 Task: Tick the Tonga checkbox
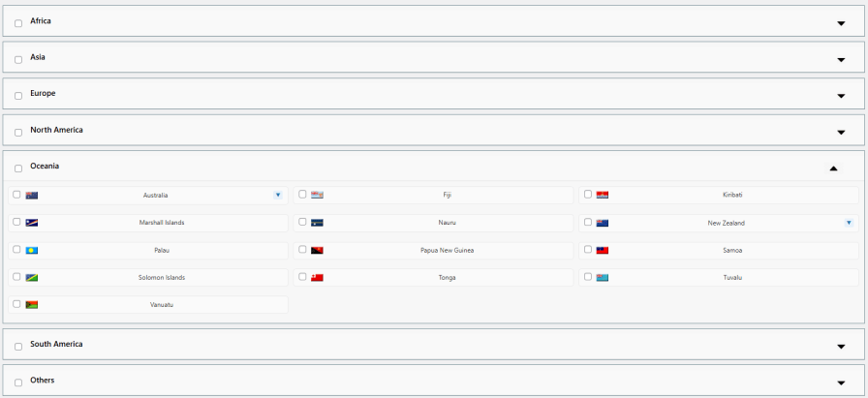302,277
